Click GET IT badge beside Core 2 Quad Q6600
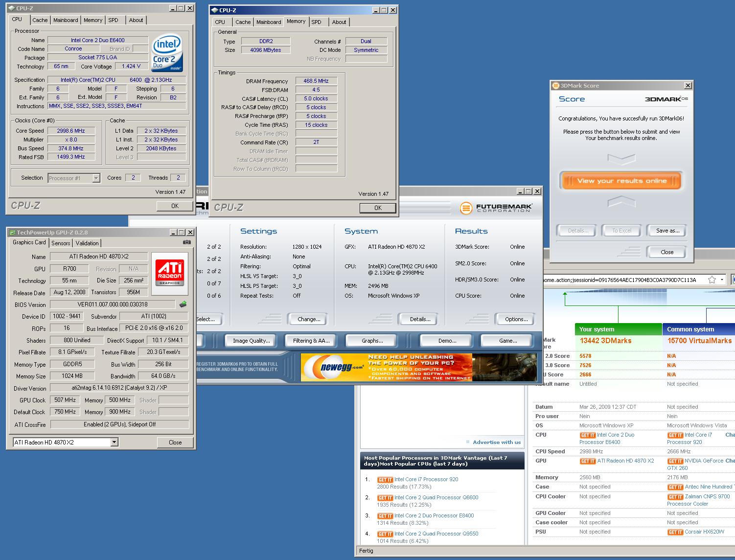This screenshot has height=560, width=735. click(385, 498)
